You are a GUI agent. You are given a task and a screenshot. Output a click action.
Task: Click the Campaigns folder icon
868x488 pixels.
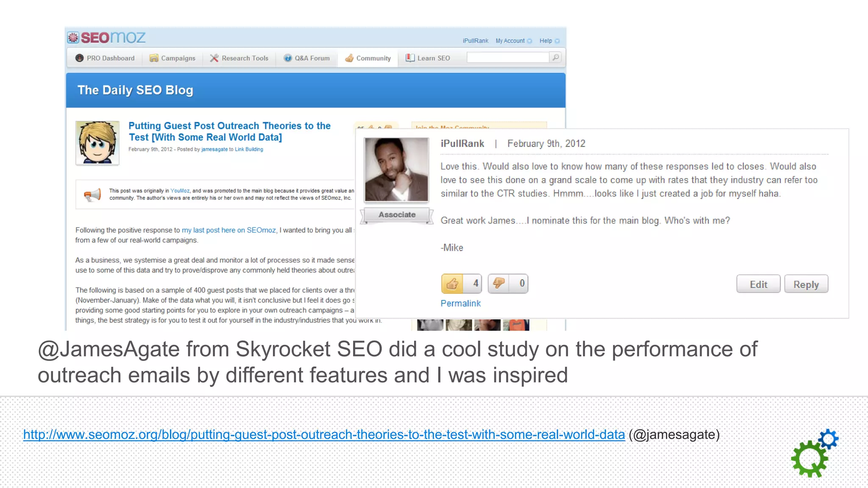pyautogui.click(x=154, y=58)
